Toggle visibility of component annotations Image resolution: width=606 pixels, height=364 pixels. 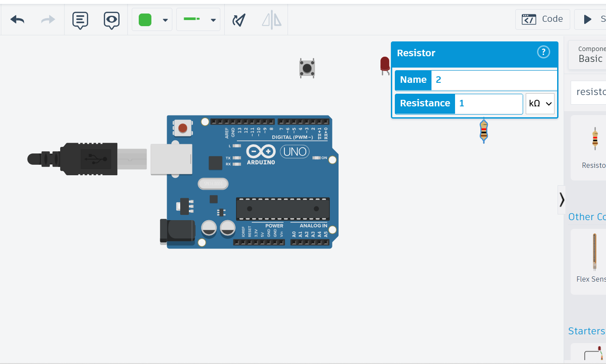pos(111,20)
